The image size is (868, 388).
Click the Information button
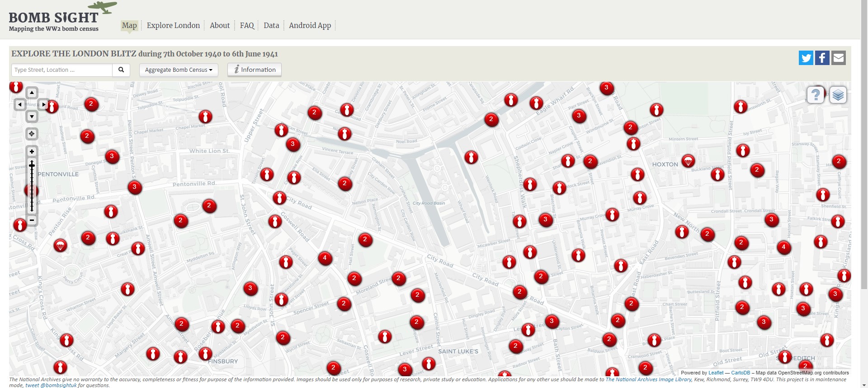pos(255,70)
